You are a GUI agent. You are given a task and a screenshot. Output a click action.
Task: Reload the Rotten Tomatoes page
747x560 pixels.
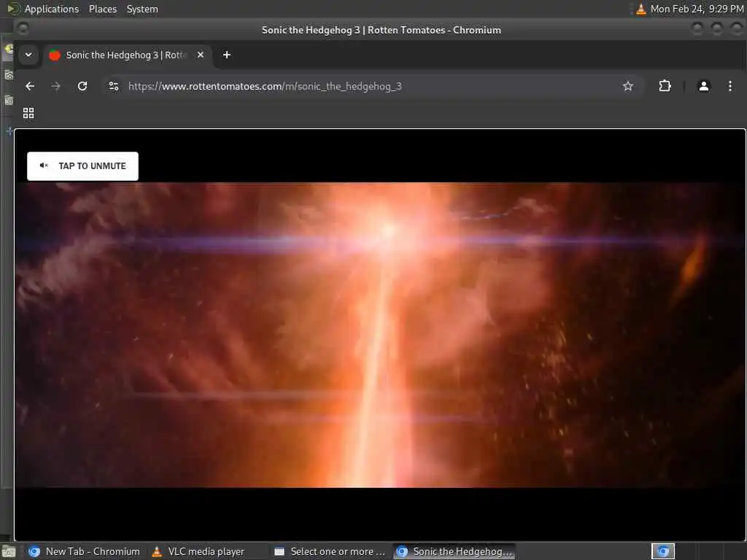82,86
